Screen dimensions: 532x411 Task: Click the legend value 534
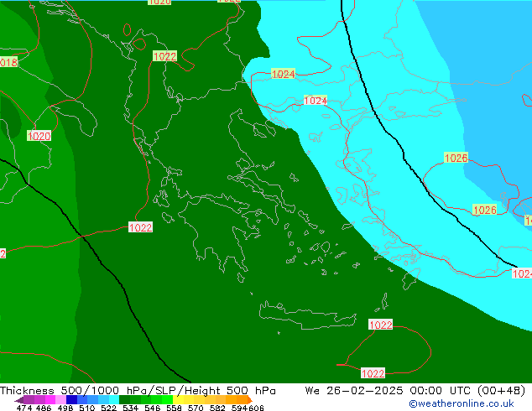click(130, 408)
